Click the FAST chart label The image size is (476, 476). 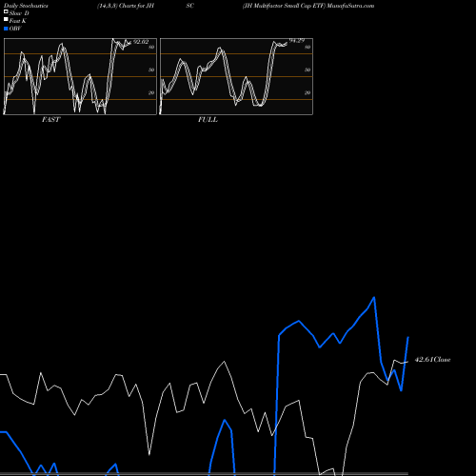pos(50,120)
